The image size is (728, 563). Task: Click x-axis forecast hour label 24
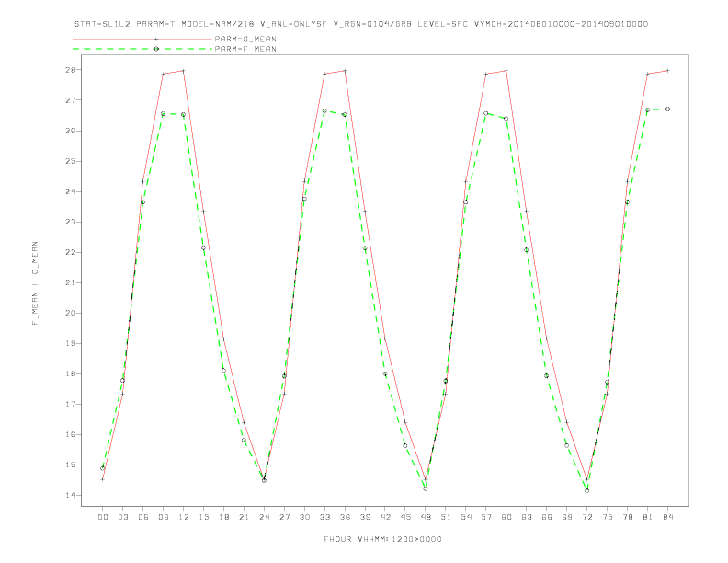pos(264,517)
